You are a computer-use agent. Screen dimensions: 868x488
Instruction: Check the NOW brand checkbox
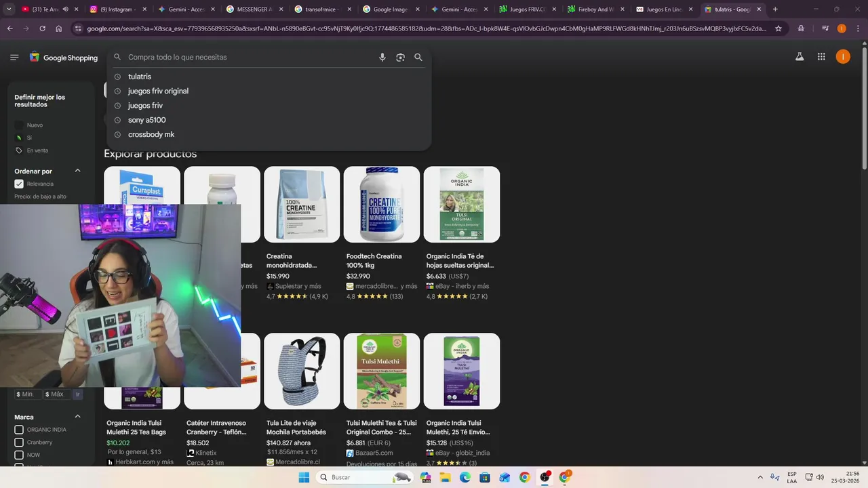point(19,455)
